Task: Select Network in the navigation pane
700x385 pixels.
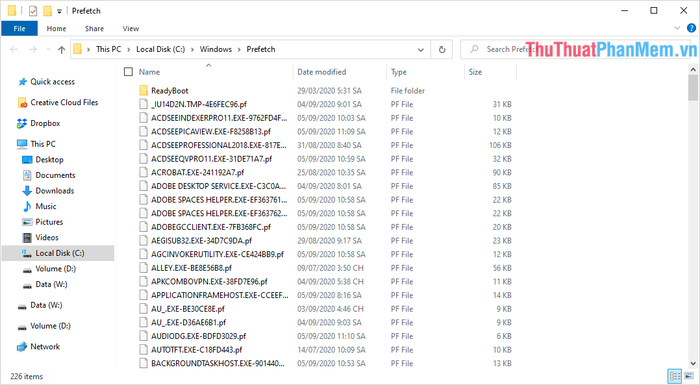Action: coord(38,347)
